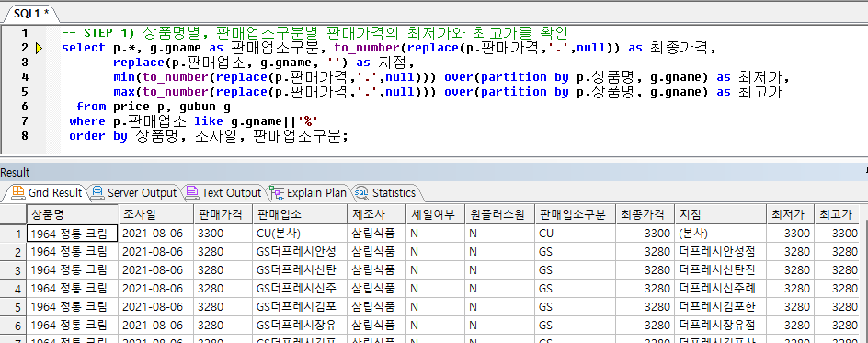
Task: Select row number 3 header
Action: pyautogui.click(x=13, y=270)
